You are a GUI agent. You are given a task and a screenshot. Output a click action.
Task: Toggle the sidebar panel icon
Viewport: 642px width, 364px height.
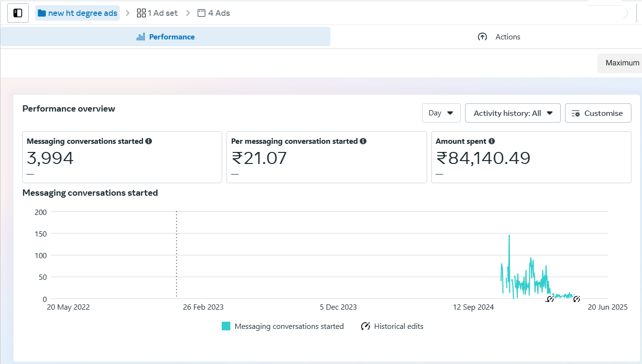(18, 13)
